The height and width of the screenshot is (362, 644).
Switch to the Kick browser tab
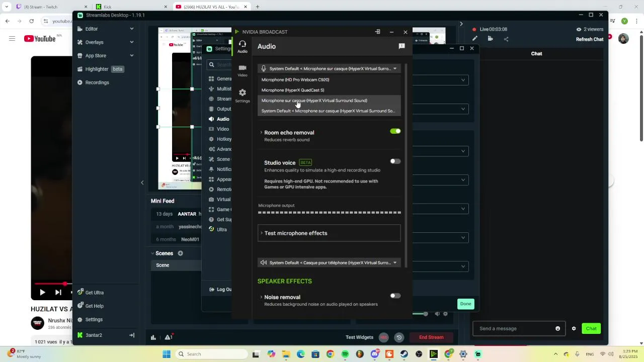pos(132,7)
